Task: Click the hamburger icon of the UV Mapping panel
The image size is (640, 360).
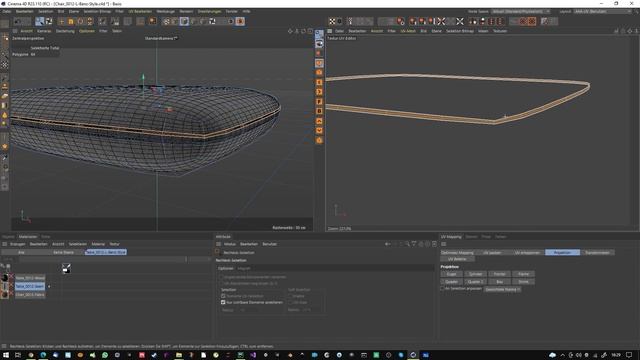Action: click(444, 244)
